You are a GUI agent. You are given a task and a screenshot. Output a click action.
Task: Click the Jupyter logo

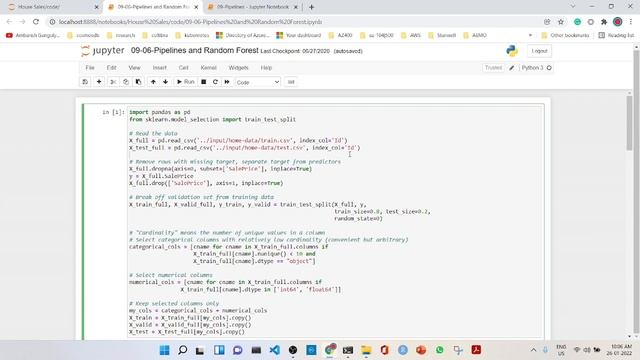[102, 51]
